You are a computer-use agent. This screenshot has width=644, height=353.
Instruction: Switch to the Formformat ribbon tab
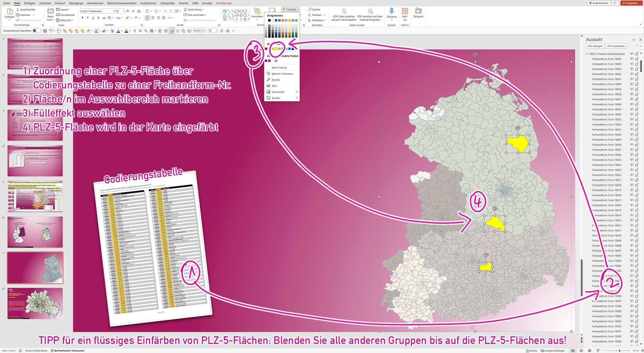tap(223, 3)
